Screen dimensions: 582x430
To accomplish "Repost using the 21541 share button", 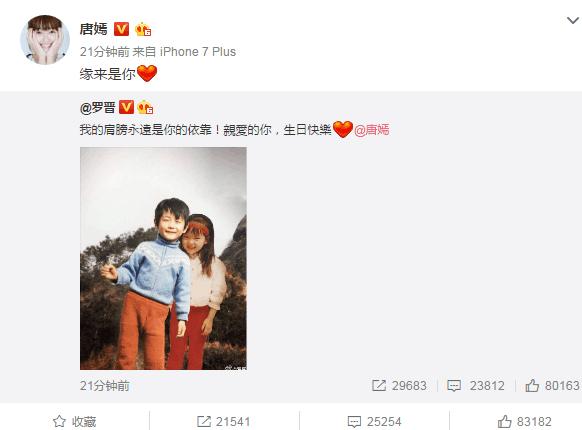I will pos(223,421).
